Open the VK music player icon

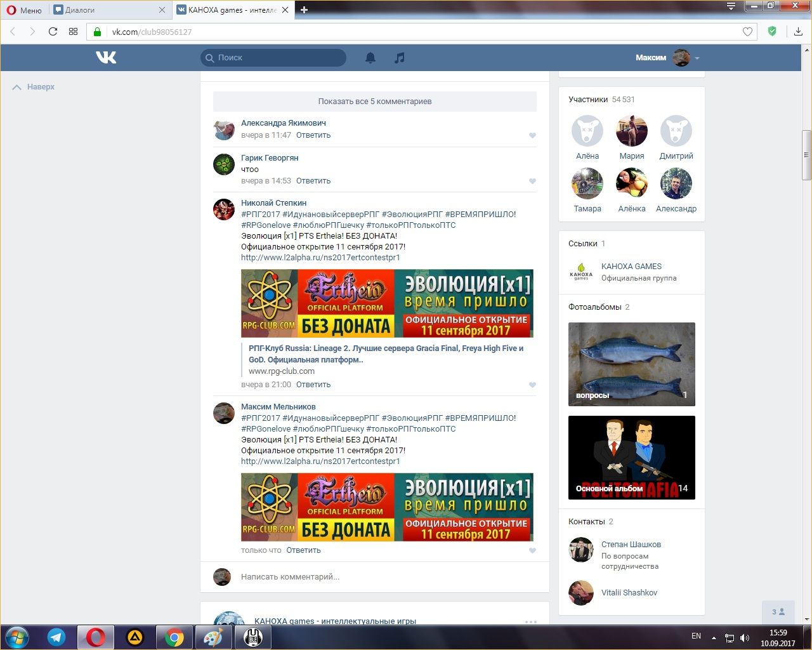click(x=399, y=58)
